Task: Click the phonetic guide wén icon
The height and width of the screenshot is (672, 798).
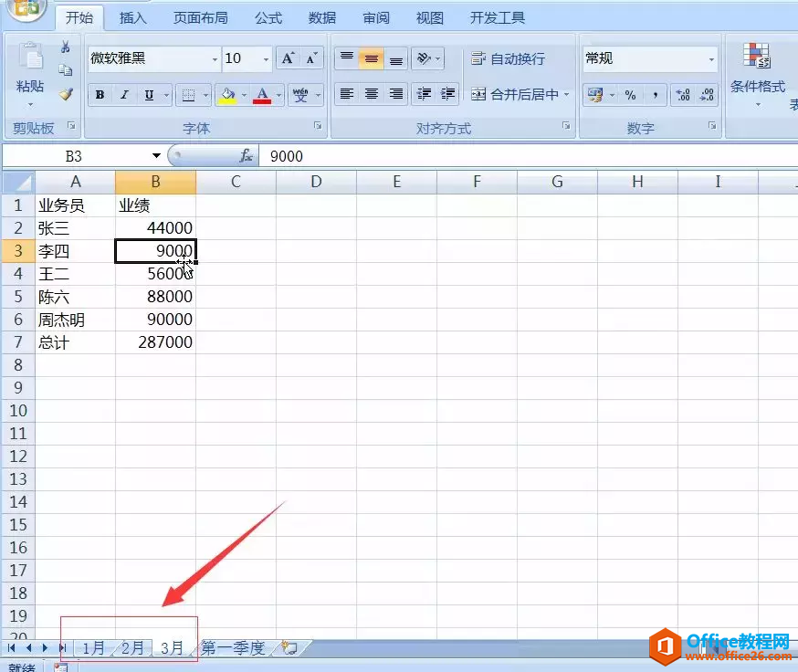Action: (300, 95)
